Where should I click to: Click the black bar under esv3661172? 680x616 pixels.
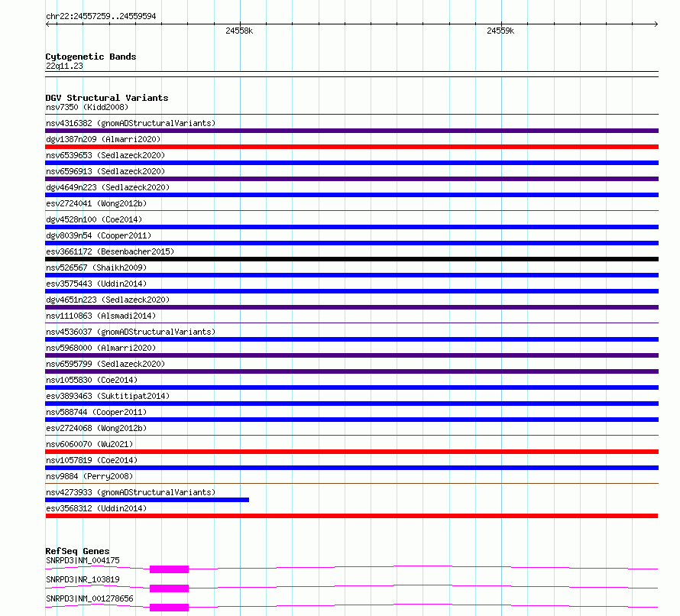click(351, 259)
